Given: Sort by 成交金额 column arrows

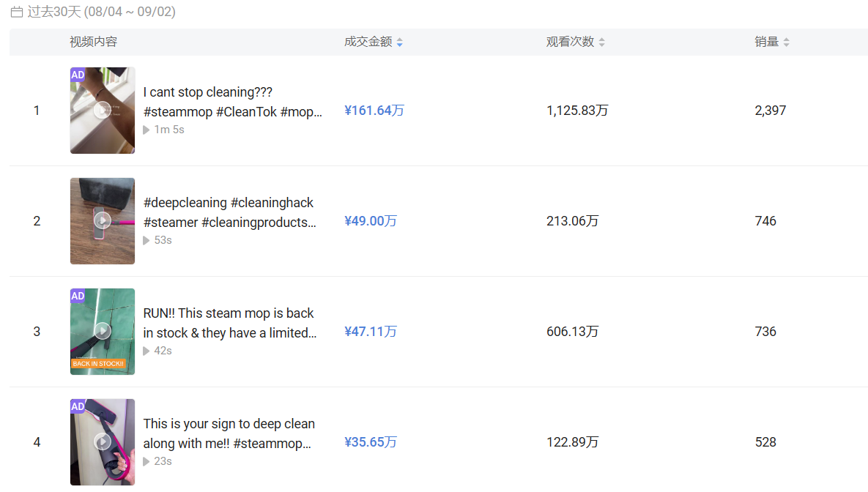Looking at the screenshot, I should point(400,42).
